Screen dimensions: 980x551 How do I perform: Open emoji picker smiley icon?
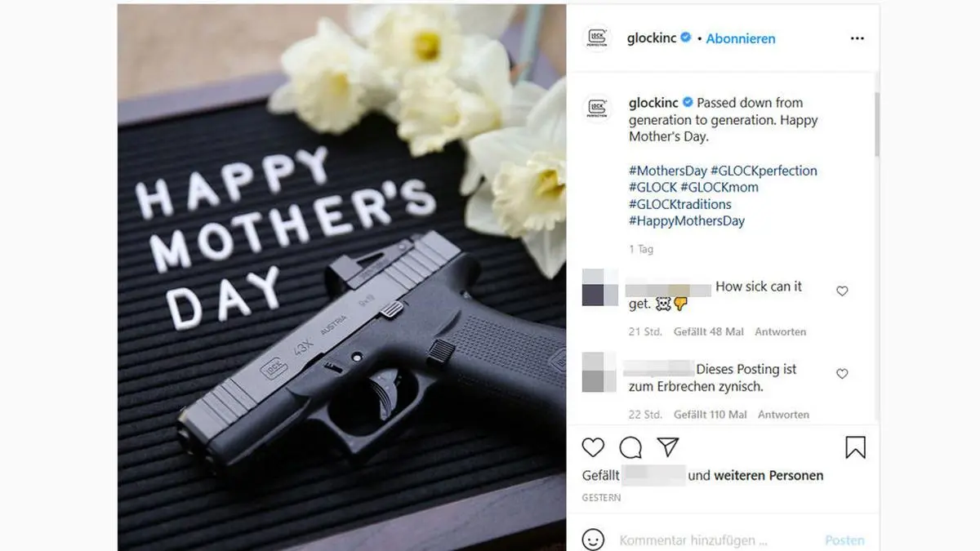[594, 540]
